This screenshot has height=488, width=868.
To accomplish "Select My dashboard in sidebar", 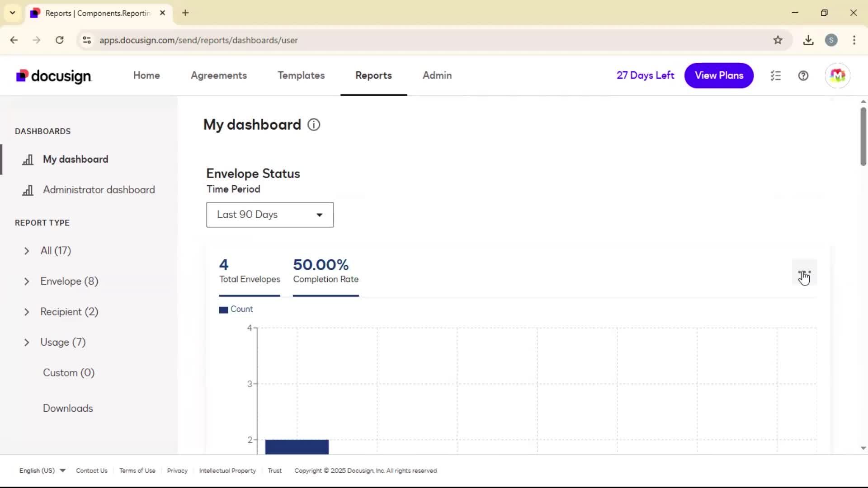I will (x=75, y=159).
